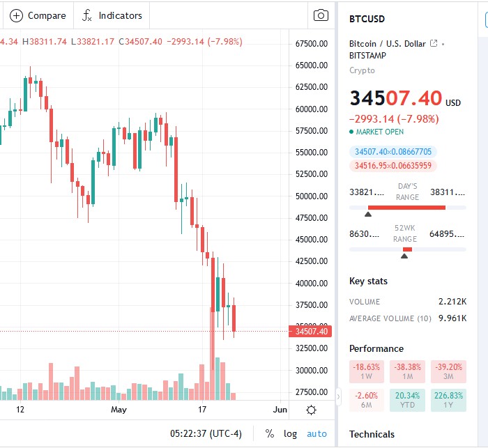
Task: Click the current price label 34507.40 on axis
Action: coord(310,331)
